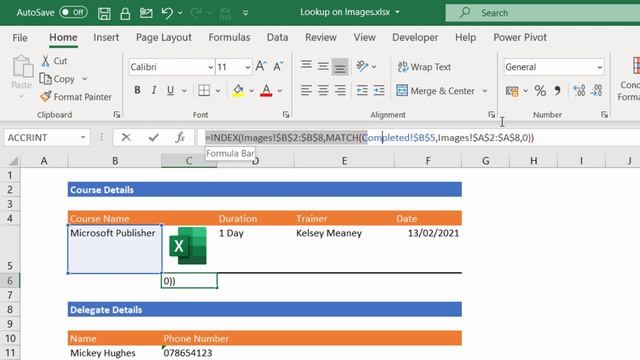Toggle Wrap Text
This screenshot has width=640, height=360.
point(424,67)
